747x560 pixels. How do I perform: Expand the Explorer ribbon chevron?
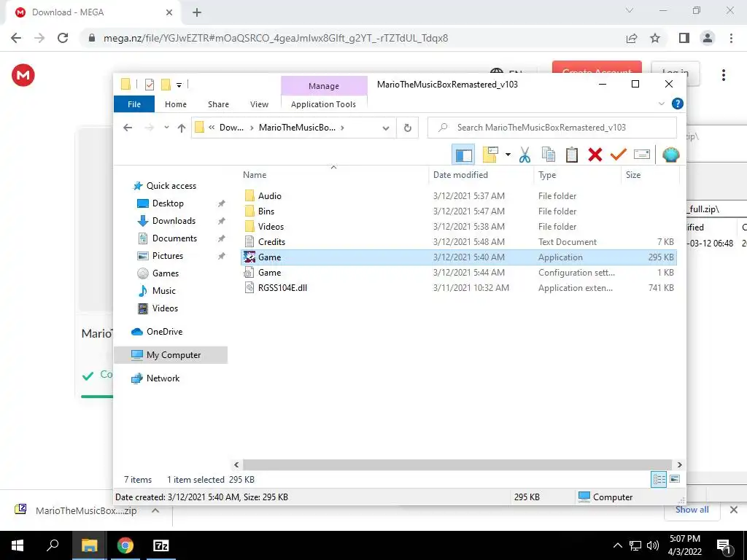[661, 104]
